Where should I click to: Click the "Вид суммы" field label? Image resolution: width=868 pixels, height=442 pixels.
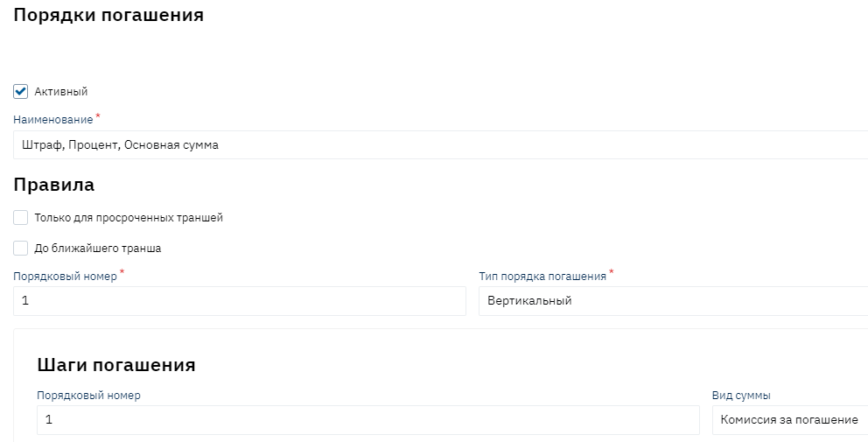coord(741,396)
